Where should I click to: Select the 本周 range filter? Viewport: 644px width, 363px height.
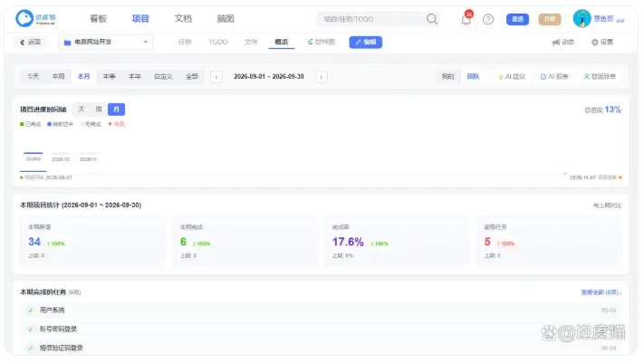[58, 76]
